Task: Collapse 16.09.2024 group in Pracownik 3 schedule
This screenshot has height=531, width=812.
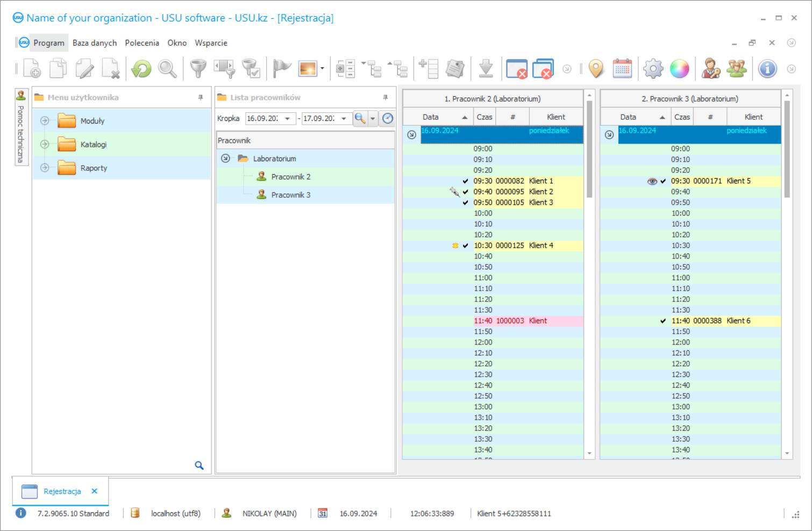Action: (609, 135)
